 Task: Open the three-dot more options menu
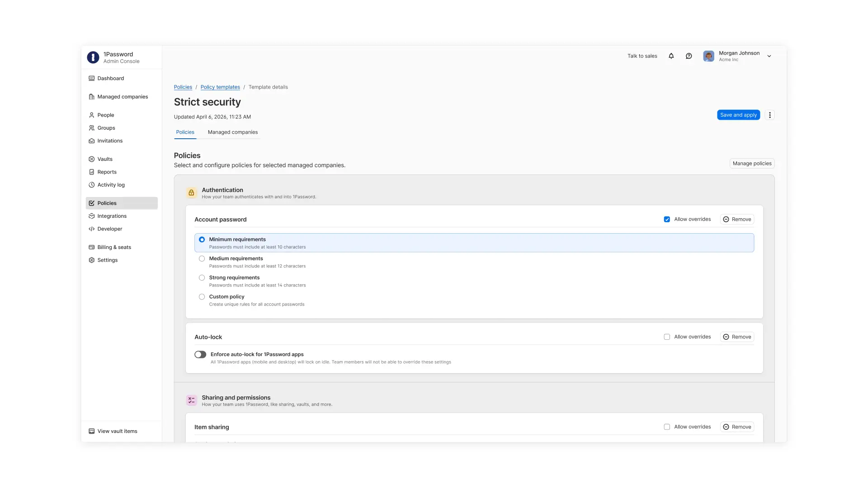770,115
